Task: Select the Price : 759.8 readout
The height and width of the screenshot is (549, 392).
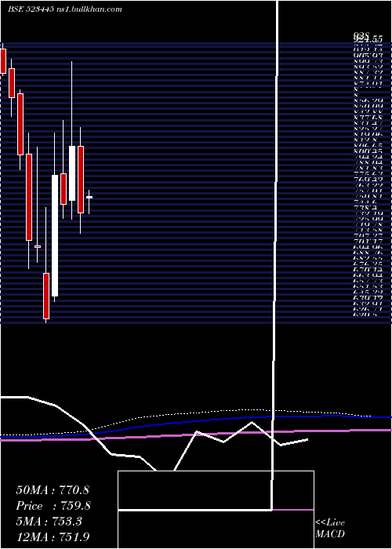Action: click(x=53, y=506)
